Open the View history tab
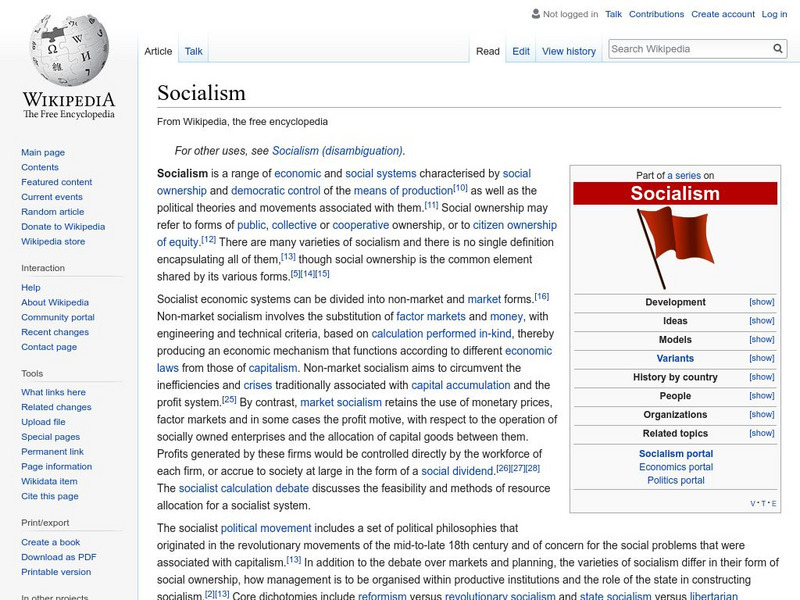 568,50
